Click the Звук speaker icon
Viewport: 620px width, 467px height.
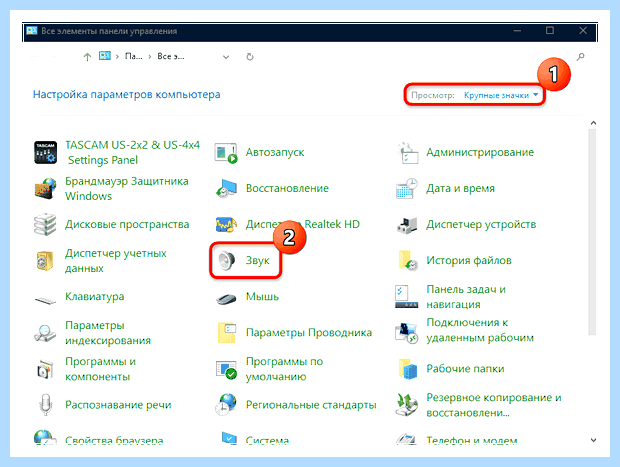[x=227, y=261]
